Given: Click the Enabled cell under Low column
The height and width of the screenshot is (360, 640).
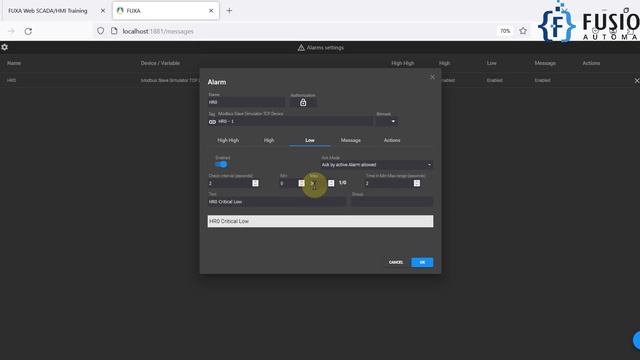Looking at the screenshot, I should (494, 80).
